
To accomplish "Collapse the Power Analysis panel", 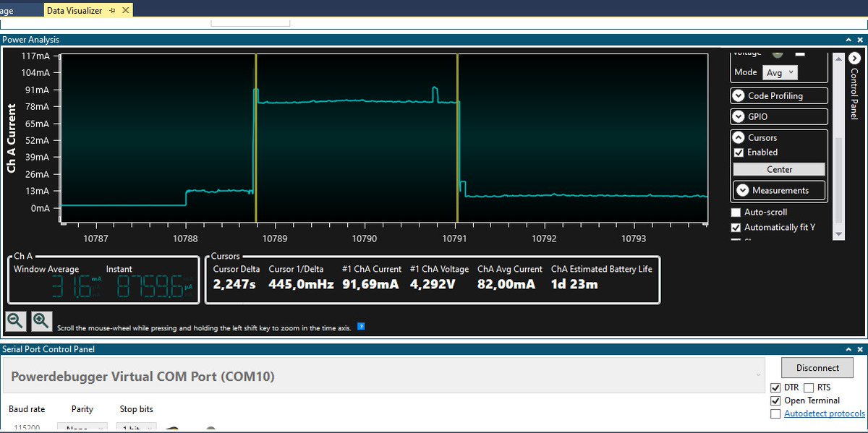I will [x=849, y=40].
